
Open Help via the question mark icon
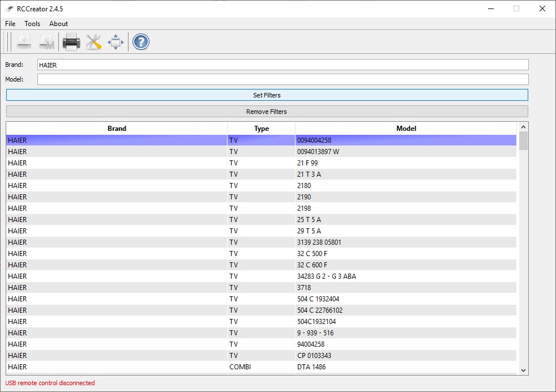[x=140, y=41]
